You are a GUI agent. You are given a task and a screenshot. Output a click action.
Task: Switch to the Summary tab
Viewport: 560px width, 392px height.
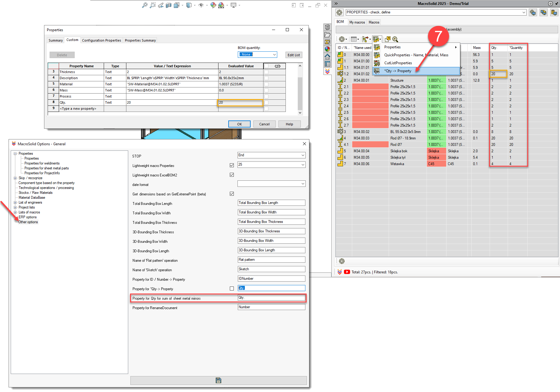click(x=56, y=40)
